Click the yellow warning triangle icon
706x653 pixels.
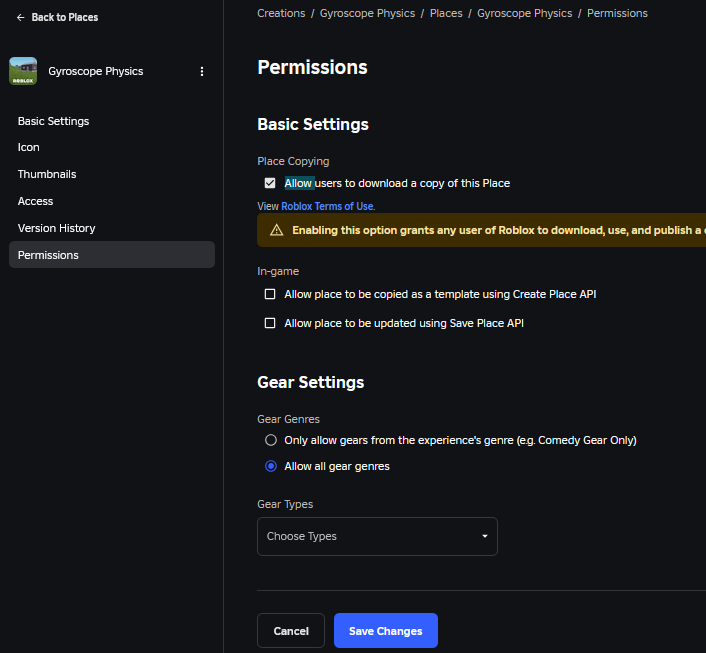coord(276,230)
